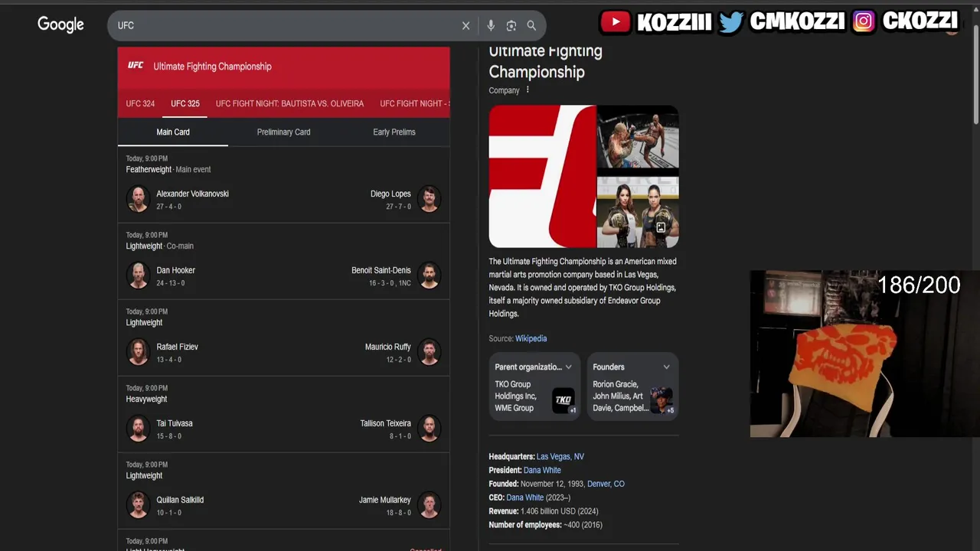
Task: Select Quillan Salkilld name
Action: pyautogui.click(x=180, y=500)
